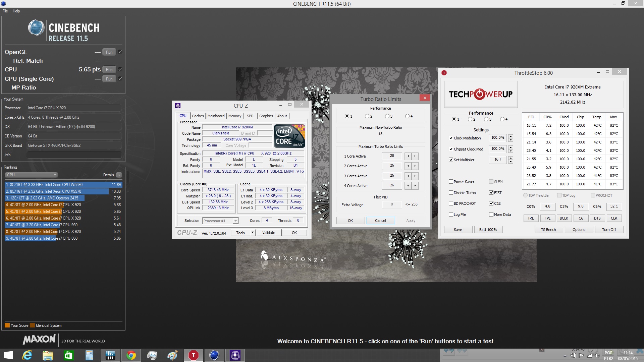Open the Paint icon on the taskbar
This screenshot has width=644, height=362.
(x=173, y=355)
